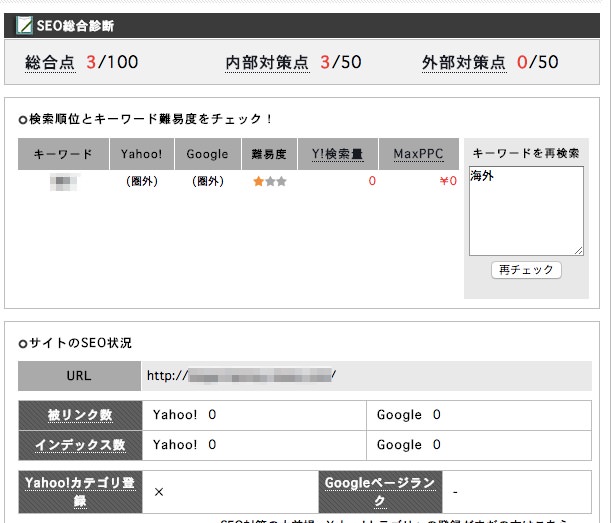Click the 3/50 internal score
Image resolution: width=612 pixels, height=523 pixels.
coord(341,62)
